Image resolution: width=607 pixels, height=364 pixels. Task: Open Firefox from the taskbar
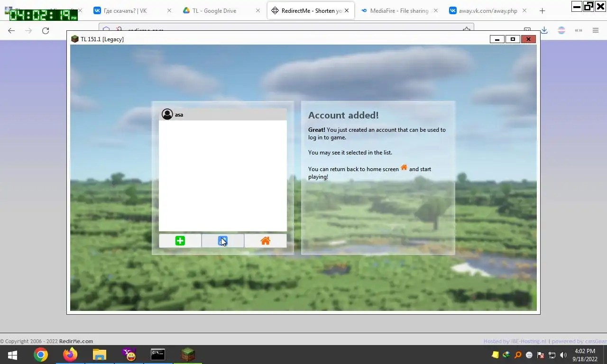(x=70, y=355)
